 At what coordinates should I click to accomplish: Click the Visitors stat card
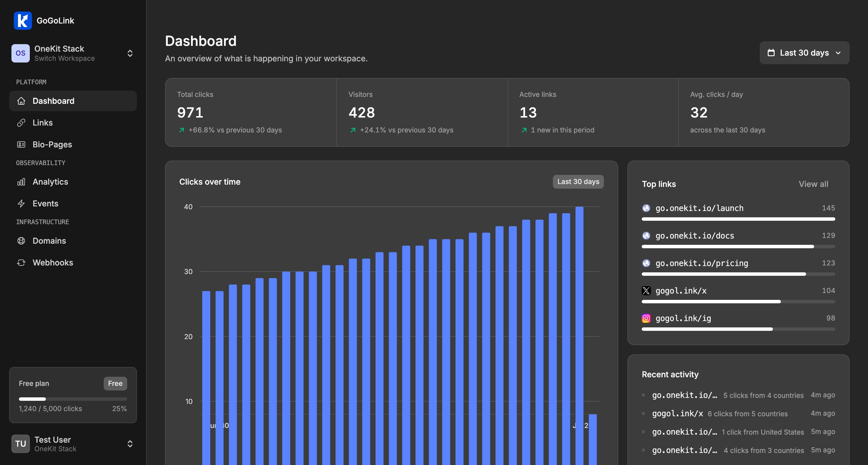(422, 112)
